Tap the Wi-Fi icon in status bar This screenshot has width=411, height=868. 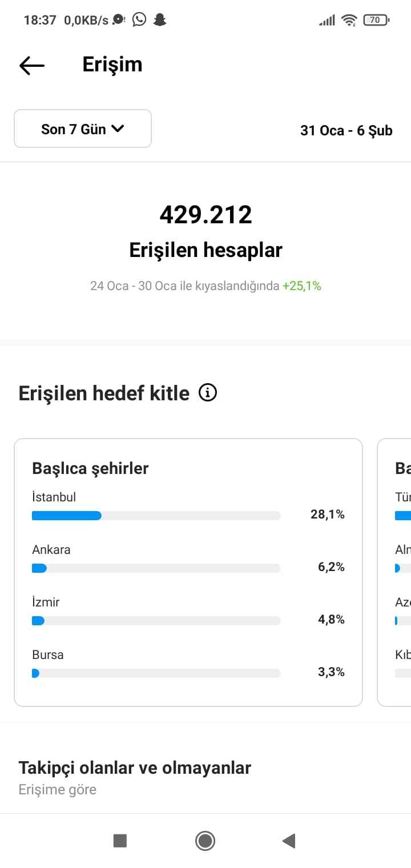tap(349, 21)
